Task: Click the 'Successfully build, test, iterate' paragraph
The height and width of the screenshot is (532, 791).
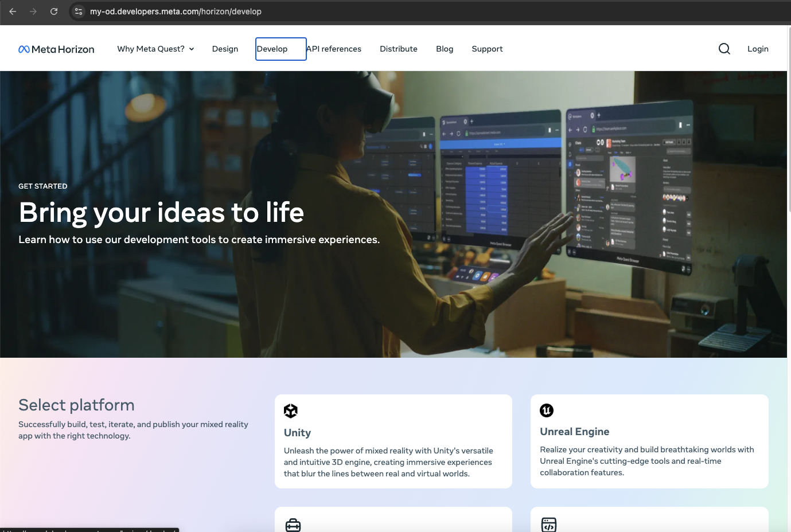Action: (x=133, y=430)
